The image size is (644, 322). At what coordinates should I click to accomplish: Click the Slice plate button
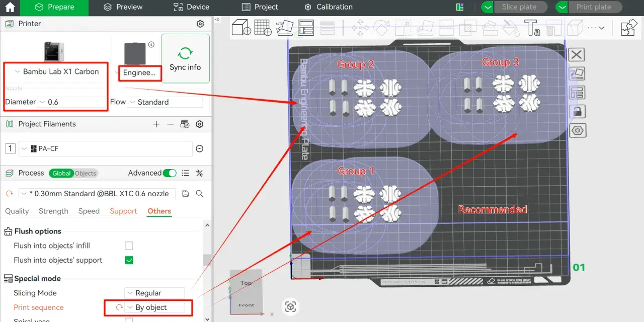pos(519,7)
